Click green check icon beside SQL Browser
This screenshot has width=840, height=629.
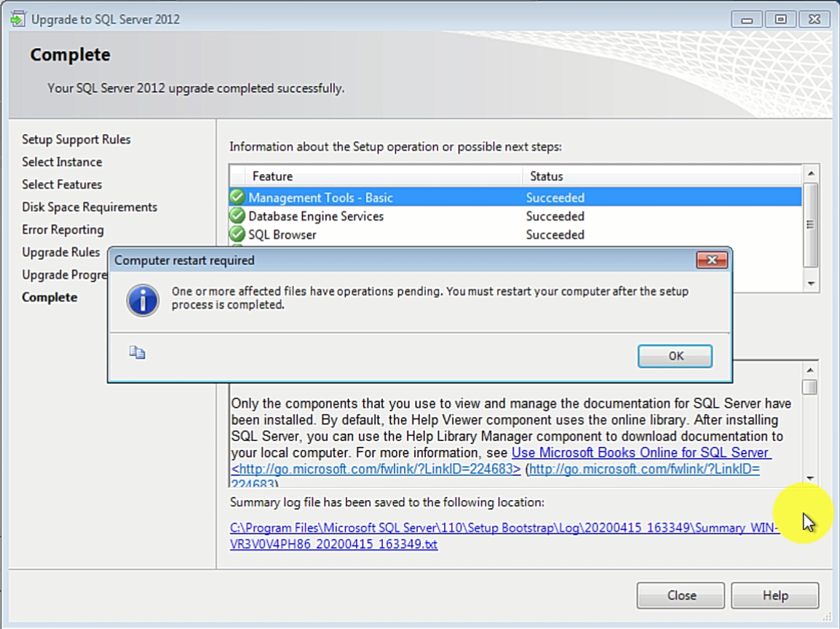pos(237,234)
